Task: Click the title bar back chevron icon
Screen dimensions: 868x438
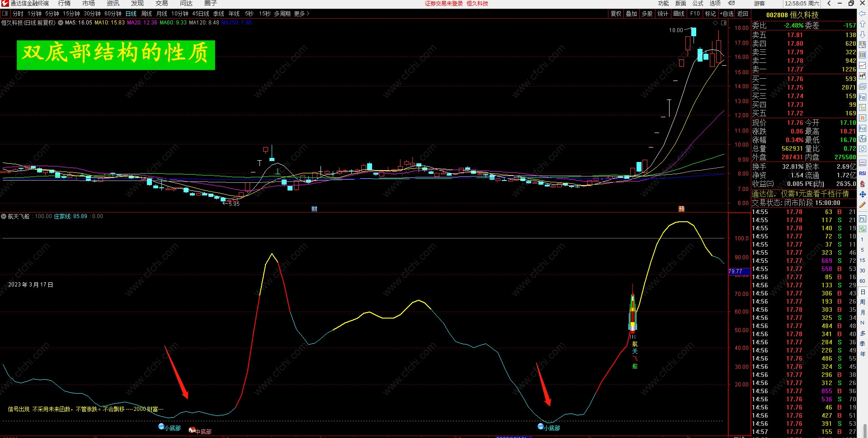Action: tap(829, 3)
